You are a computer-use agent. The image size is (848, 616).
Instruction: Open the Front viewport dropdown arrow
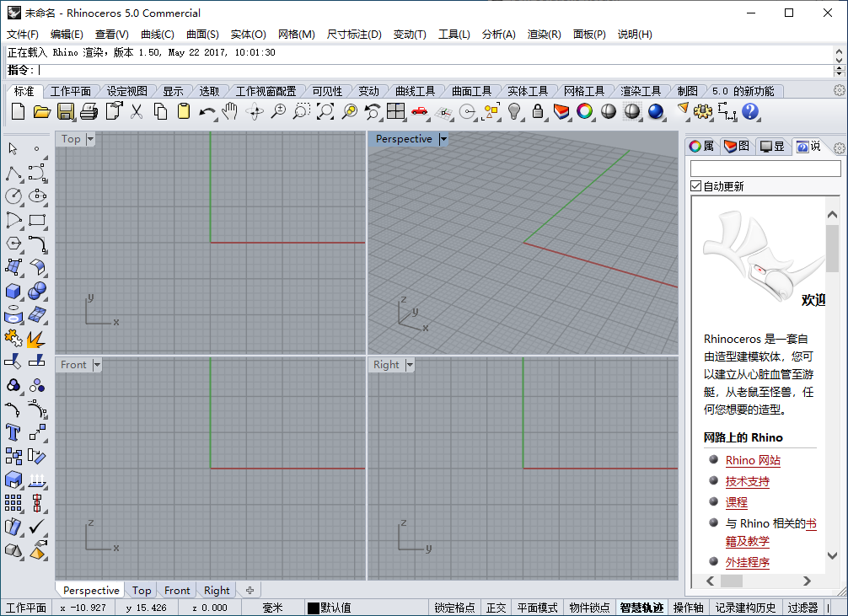[x=97, y=365]
